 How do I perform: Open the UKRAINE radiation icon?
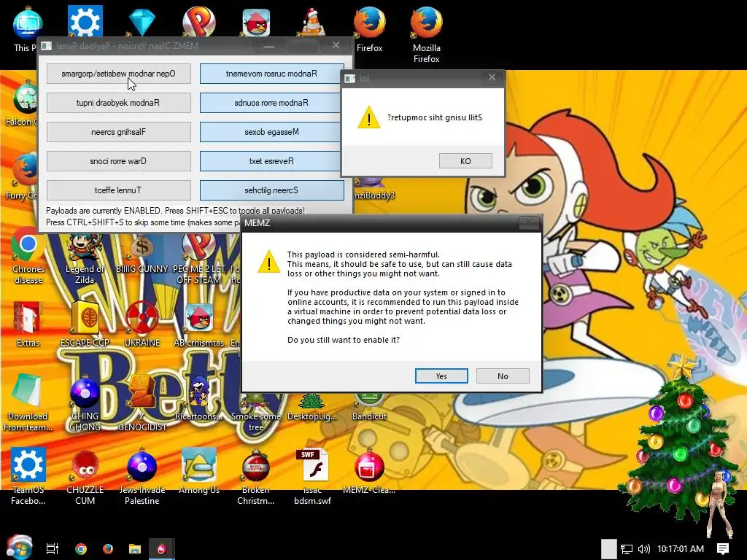pos(142,324)
